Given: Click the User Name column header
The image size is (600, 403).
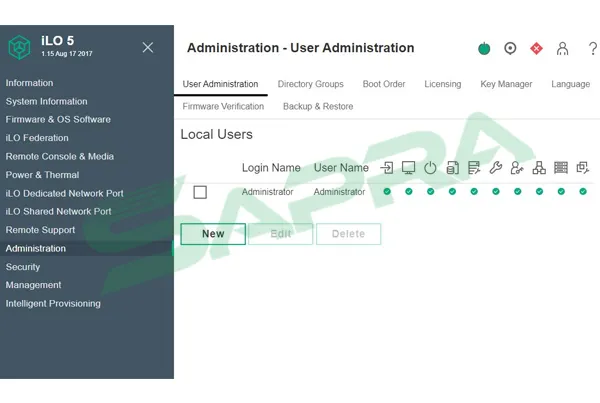Looking at the screenshot, I should 341,168.
